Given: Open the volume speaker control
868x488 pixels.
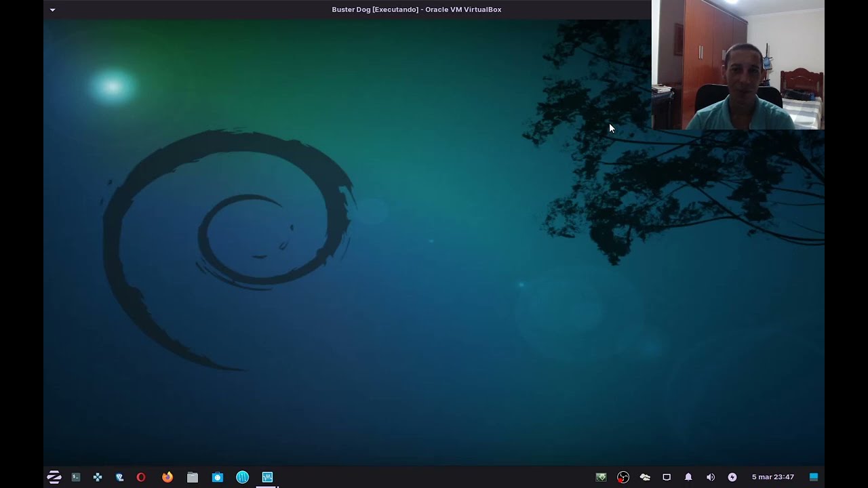Looking at the screenshot, I should coord(711,477).
